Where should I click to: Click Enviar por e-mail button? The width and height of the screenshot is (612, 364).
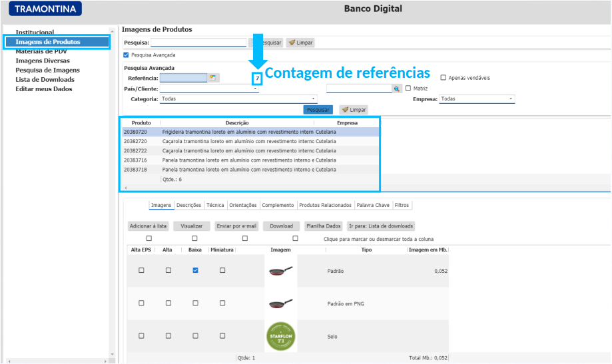click(236, 226)
